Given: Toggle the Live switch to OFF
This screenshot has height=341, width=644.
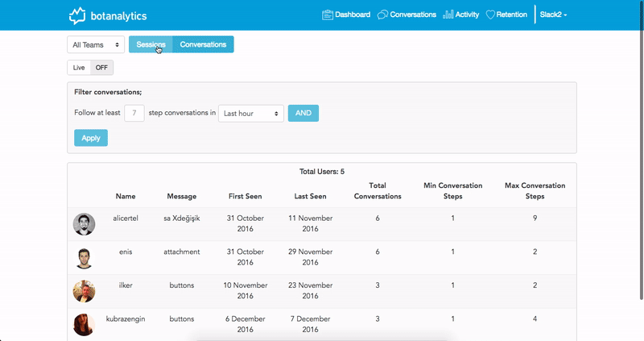Looking at the screenshot, I should 101,68.
